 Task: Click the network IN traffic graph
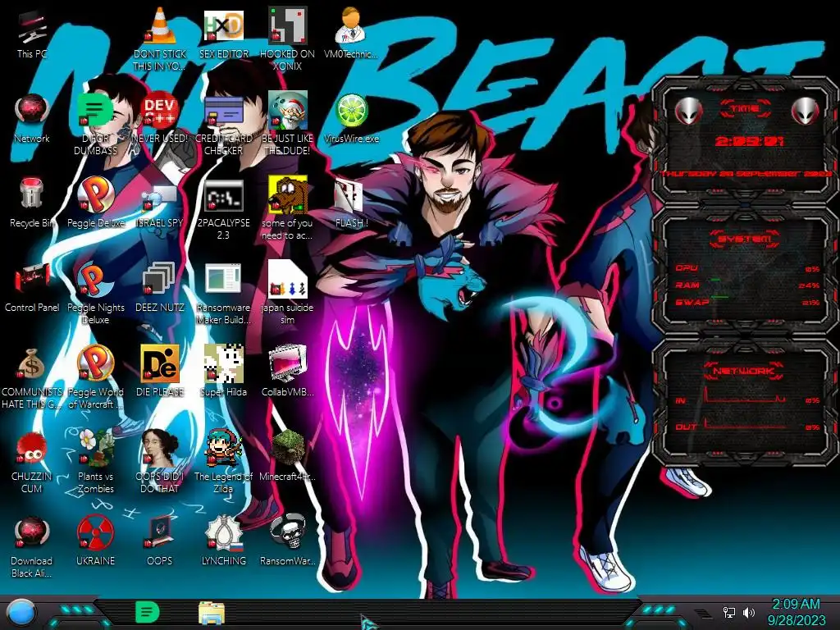click(745, 395)
